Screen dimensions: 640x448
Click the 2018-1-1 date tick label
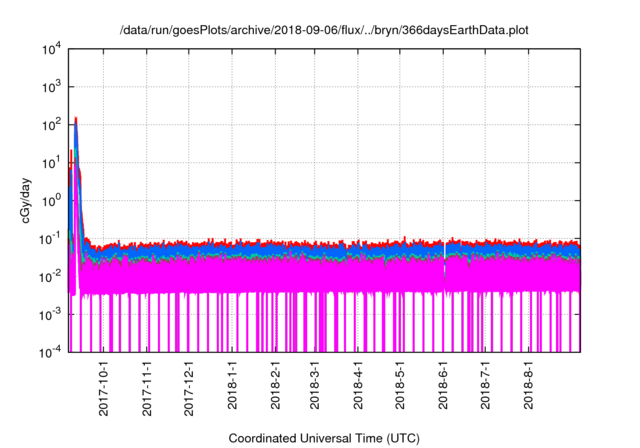point(232,385)
